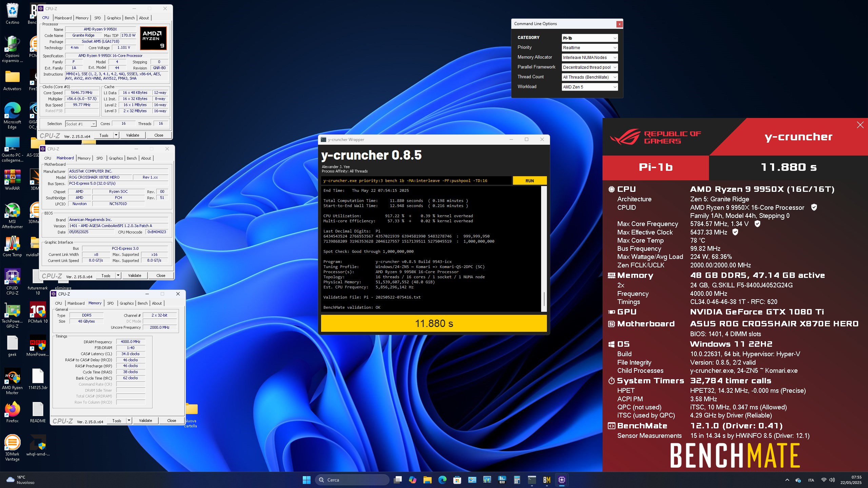Switch to Bench tab in top CPU-Z window

(x=130, y=18)
